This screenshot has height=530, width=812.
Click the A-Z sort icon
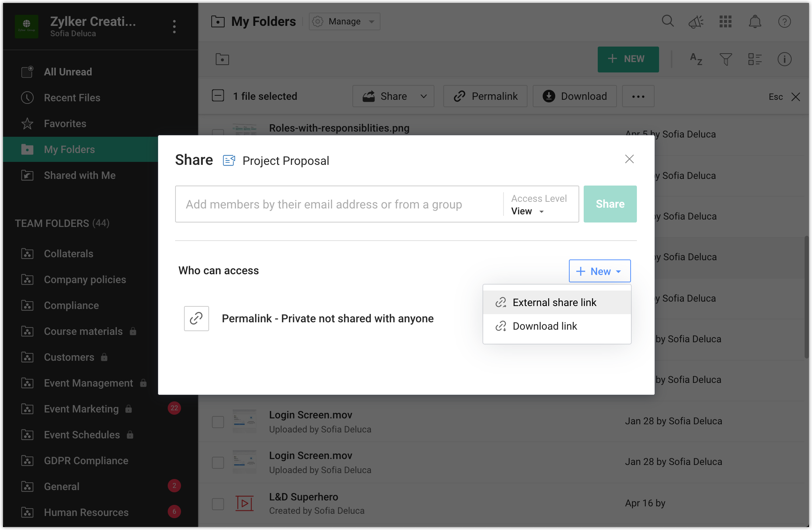click(x=696, y=59)
